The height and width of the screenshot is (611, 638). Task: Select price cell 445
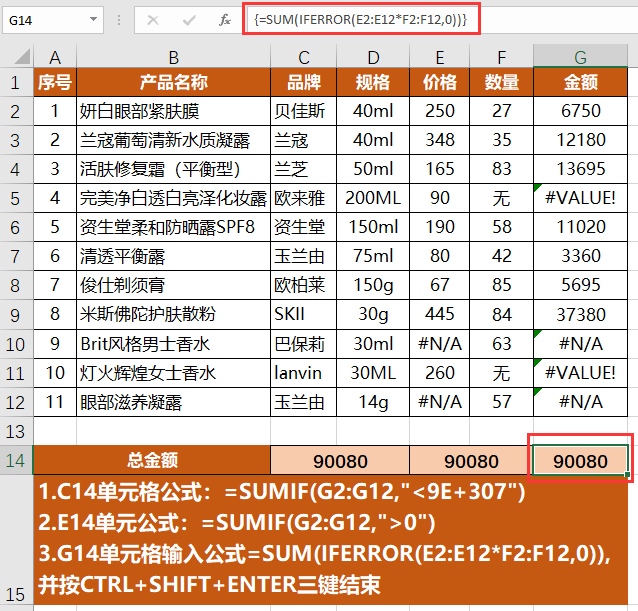(x=439, y=314)
